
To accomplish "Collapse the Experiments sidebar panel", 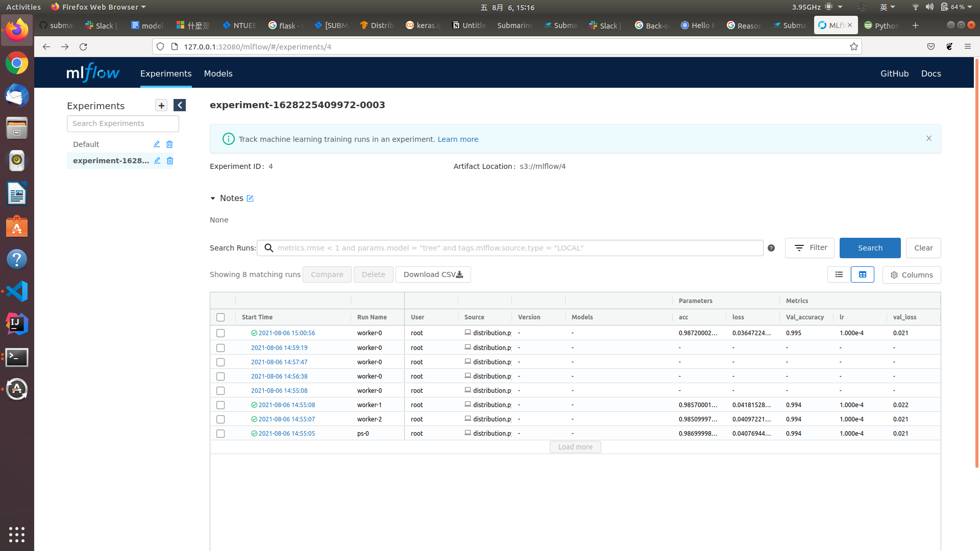I will (179, 105).
